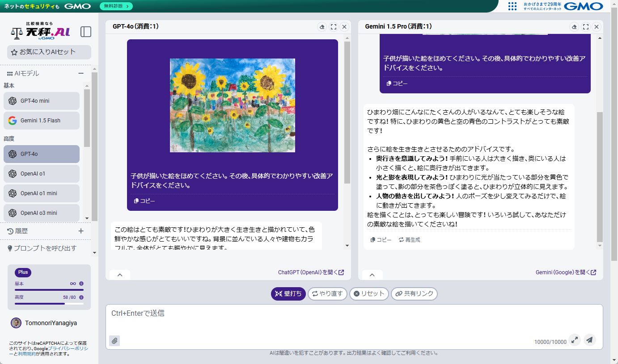
Task: Clear the GPT-4o chat with the eraser icon
Action: coord(322,26)
